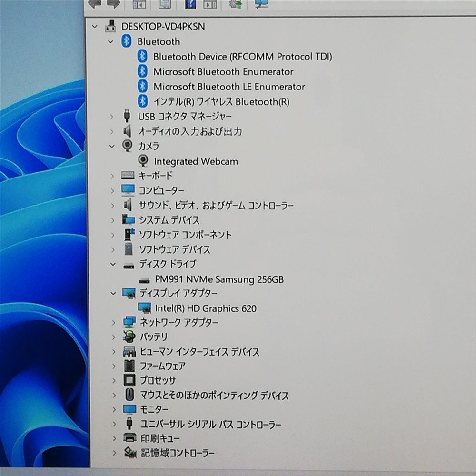Click the マウスとそのほかのポインティング デバイス mouse icon
This screenshot has height=476, width=476.
[x=129, y=395]
